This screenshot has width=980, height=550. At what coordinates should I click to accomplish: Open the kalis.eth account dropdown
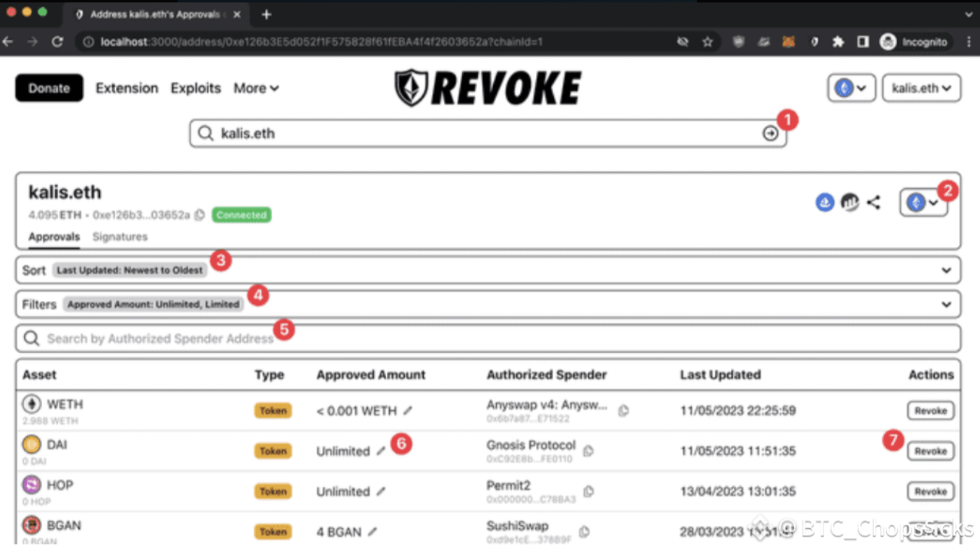point(921,88)
